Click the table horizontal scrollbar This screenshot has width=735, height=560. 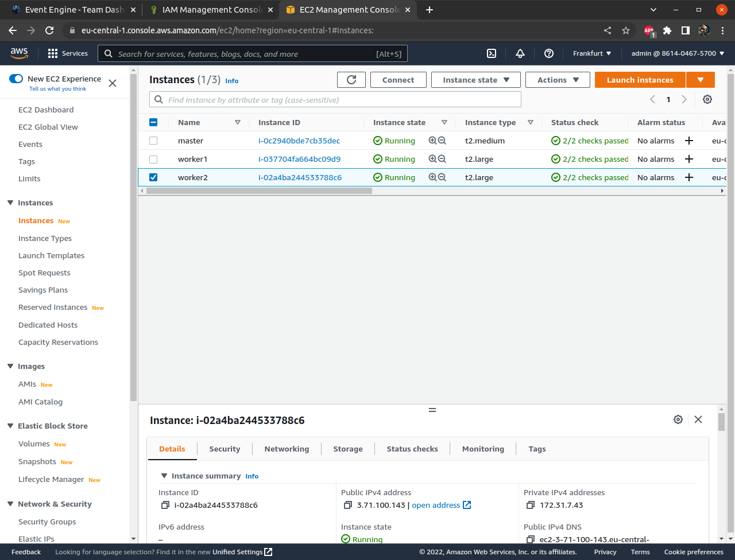point(259,190)
